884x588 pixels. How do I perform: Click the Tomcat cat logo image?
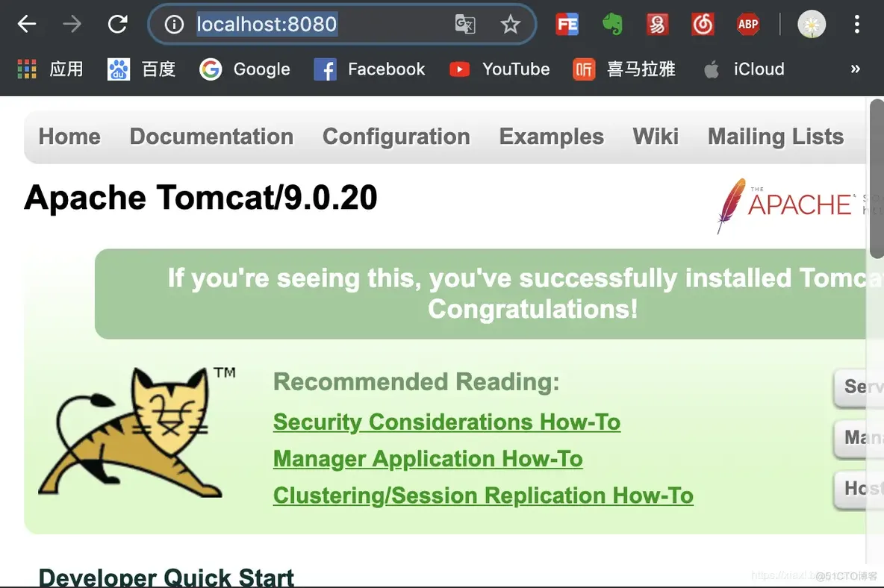click(x=137, y=433)
